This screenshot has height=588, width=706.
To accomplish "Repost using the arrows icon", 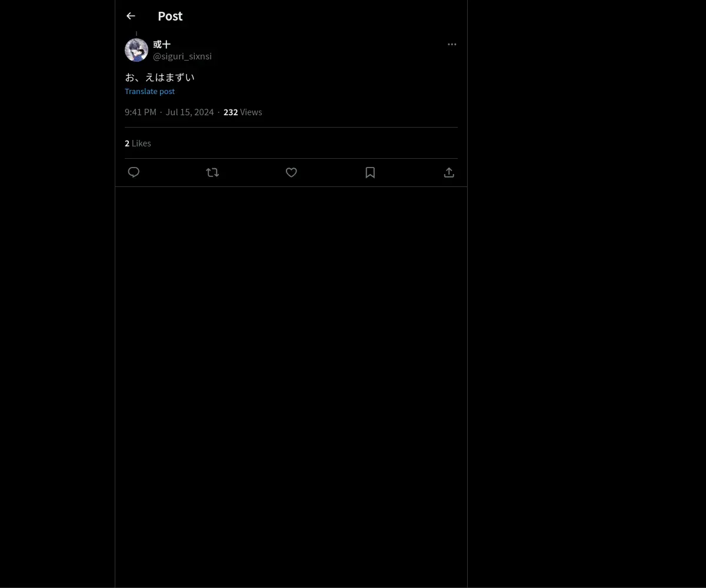I will click(x=212, y=172).
